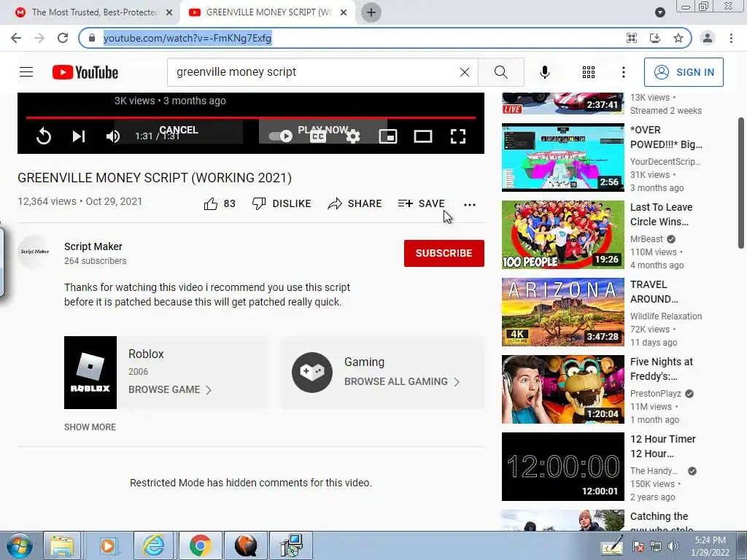
Task: Select the GREENVILLE MONEY SCRIPT tab
Action: pyautogui.click(x=268, y=12)
